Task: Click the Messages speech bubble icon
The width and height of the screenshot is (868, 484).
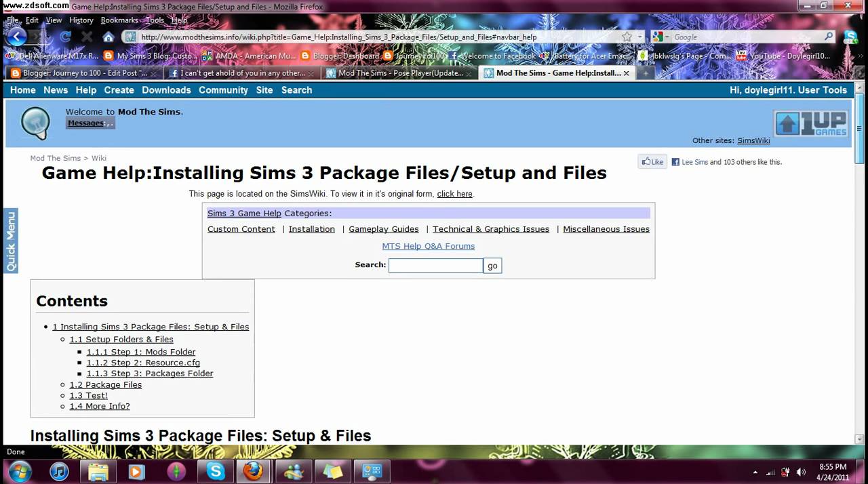Action: coord(35,123)
